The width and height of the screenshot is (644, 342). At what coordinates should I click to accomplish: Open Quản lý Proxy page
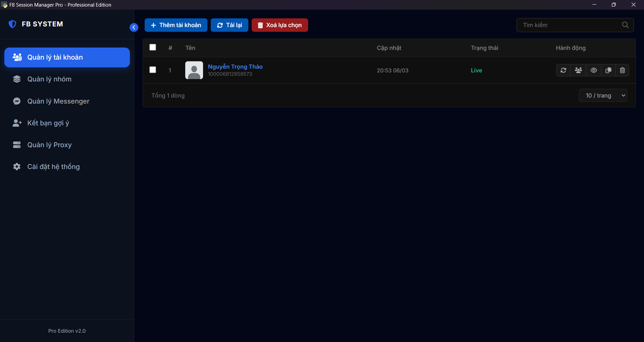(x=67, y=145)
